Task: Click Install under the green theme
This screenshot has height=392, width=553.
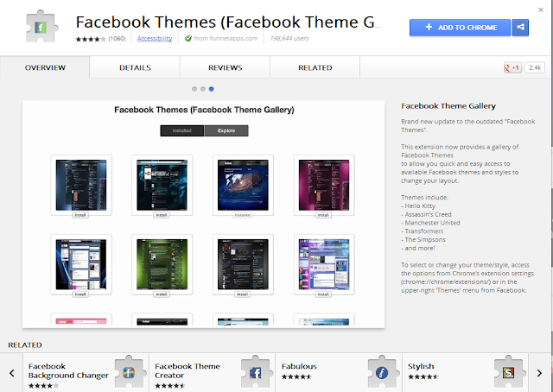Action: click(x=162, y=294)
